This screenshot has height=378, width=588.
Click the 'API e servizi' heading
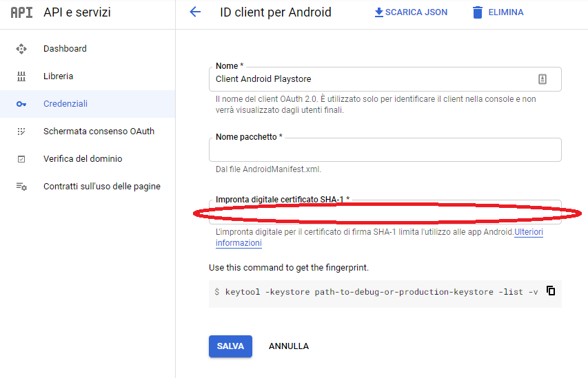pos(77,12)
